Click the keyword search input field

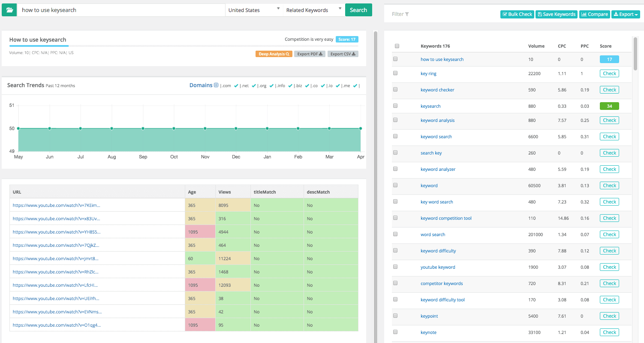pyautogui.click(x=121, y=10)
